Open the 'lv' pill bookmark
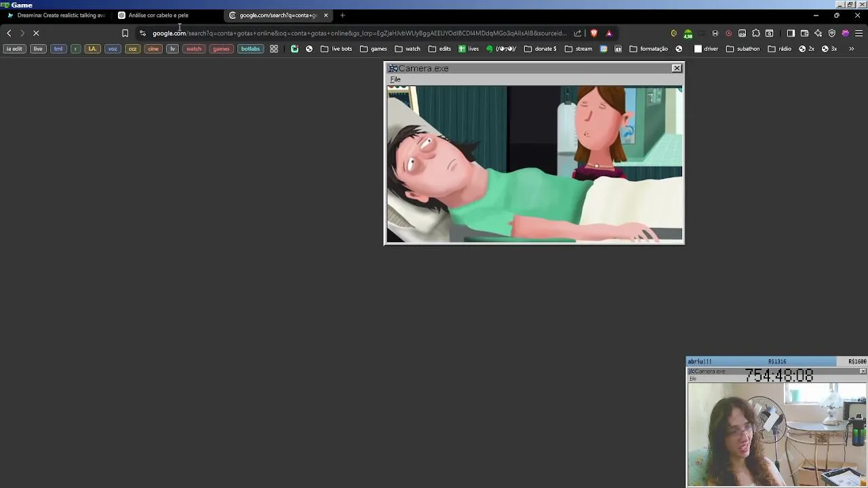Screen dimensions: 868x488 pos(172,49)
